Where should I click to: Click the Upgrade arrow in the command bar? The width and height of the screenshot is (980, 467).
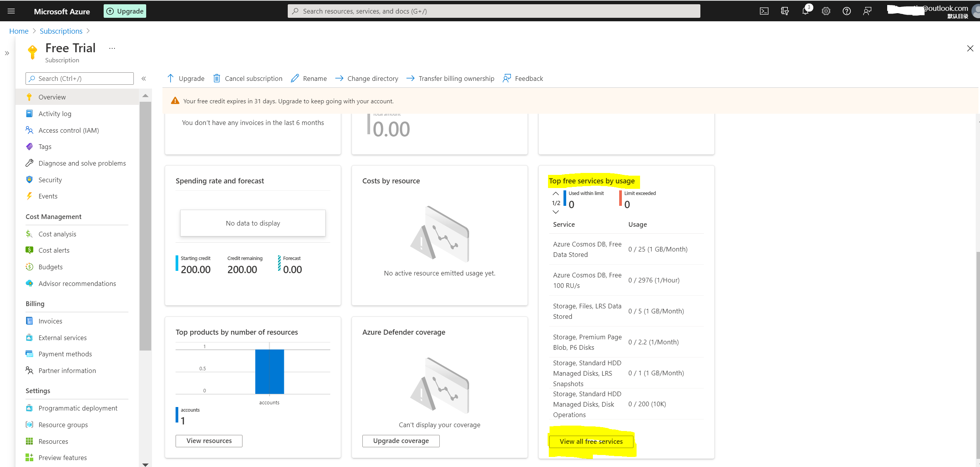[x=186, y=79]
